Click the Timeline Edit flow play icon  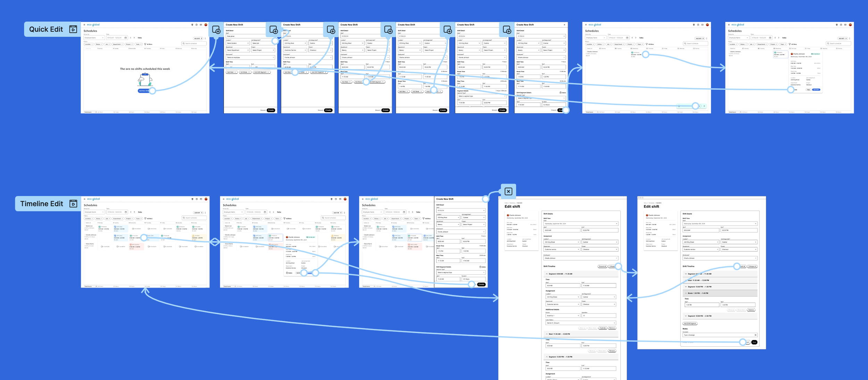pyautogui.click(x=73, y=204)
